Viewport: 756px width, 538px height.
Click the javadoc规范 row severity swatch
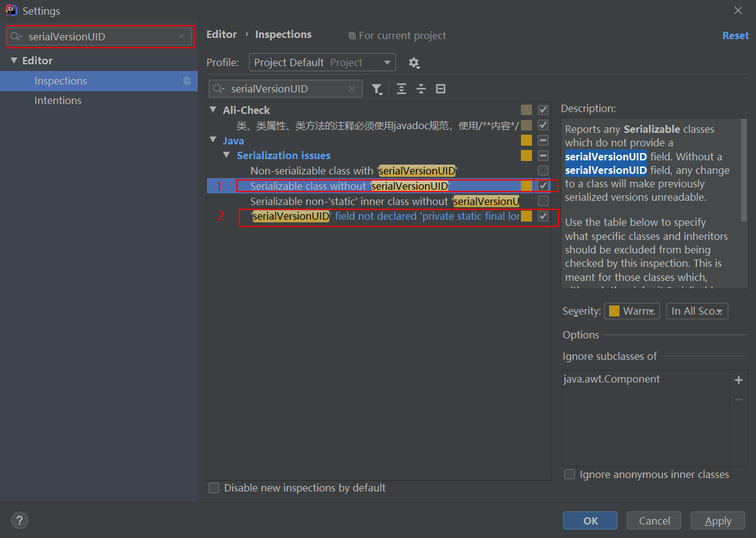pyautogui.click(x=526, y=125)
